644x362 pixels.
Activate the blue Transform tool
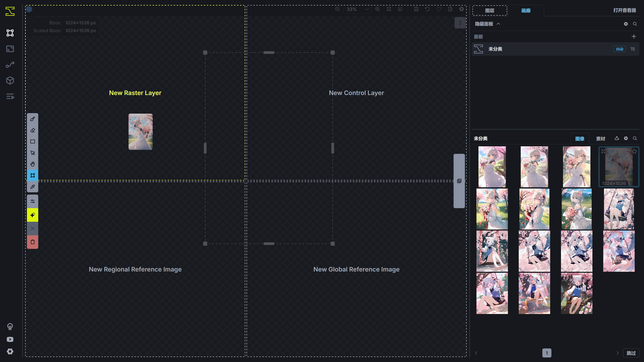point(32,175)
